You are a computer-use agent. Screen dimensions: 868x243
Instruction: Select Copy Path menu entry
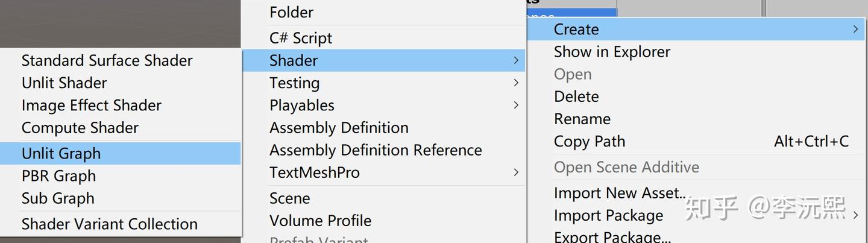tap(589, 141)
